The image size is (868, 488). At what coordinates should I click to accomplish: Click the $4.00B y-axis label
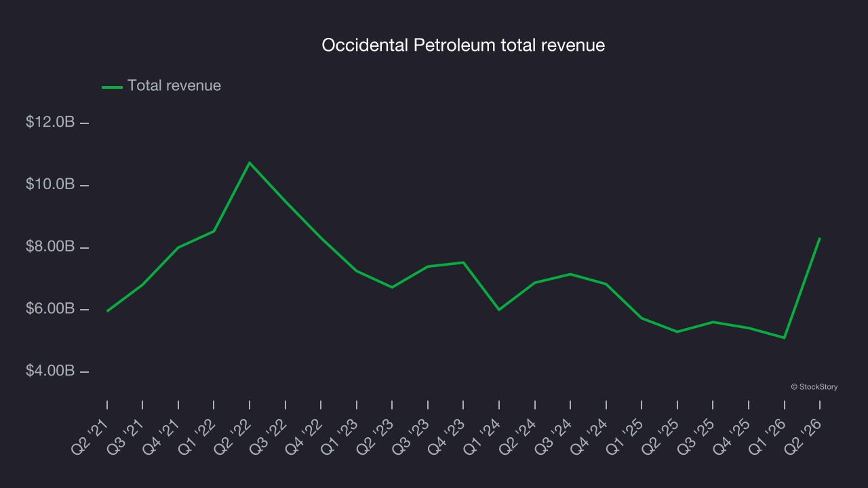click(50, 371)
